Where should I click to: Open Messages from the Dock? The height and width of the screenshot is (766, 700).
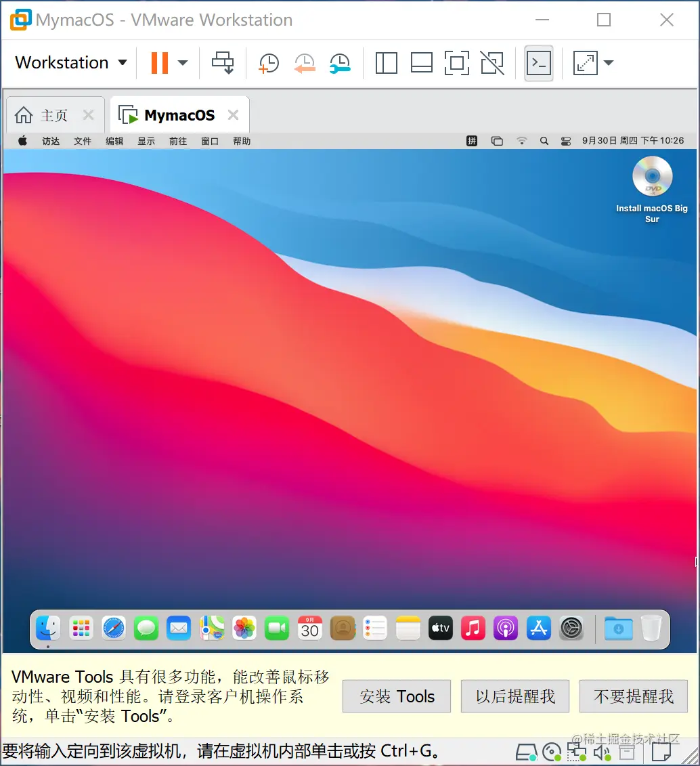click(x=146, y=629)
